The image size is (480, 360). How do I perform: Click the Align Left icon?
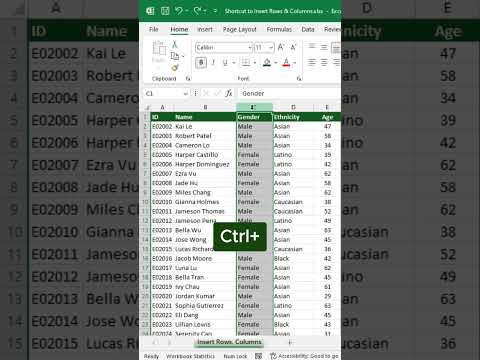tap(312, 62)
